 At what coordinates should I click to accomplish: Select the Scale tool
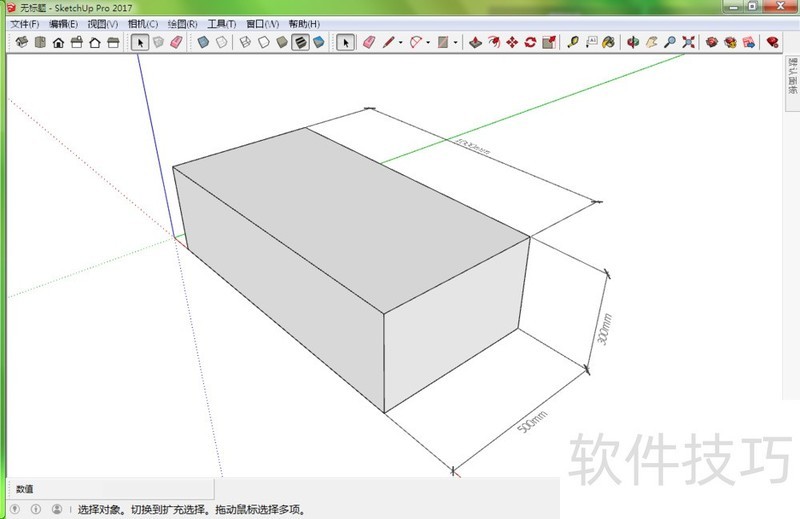(x=549, y=42)
